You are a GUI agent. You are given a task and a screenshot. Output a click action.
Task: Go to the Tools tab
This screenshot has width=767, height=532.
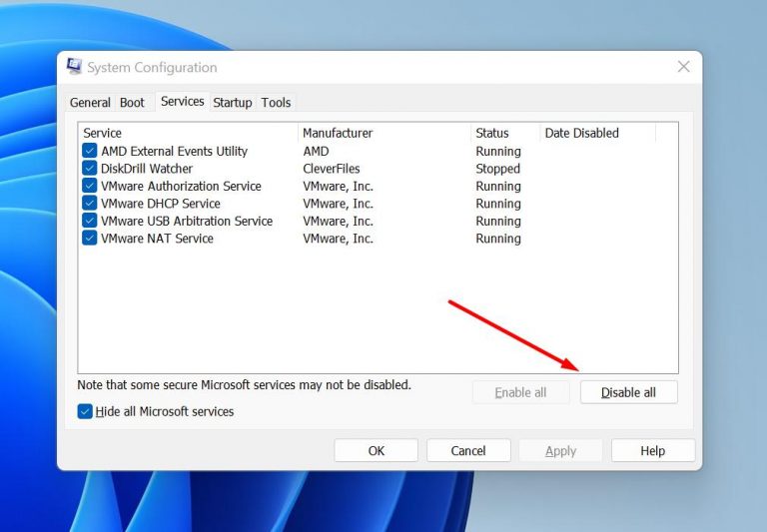276,102
